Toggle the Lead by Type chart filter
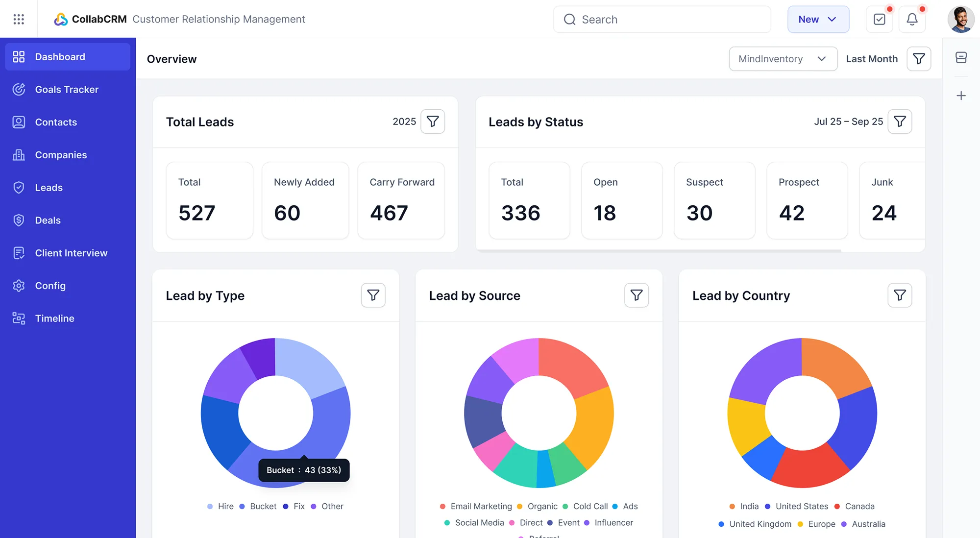The height and width of the screenshot is (538, 980). click(x=373, y=295)
